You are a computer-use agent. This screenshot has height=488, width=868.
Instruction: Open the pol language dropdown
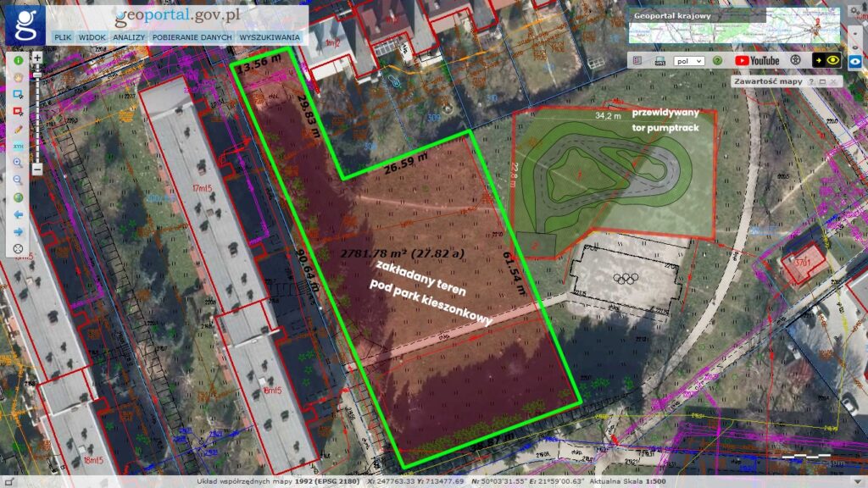688,61
